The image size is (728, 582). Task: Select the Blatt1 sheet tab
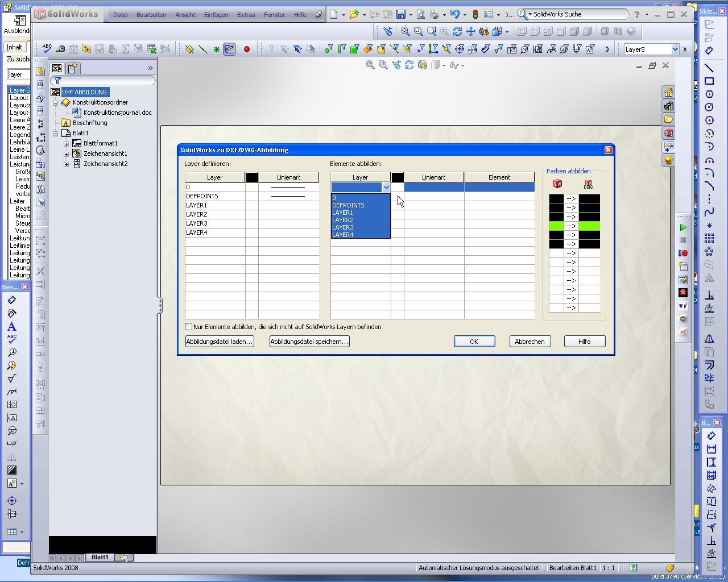click(x=100, y=558)
